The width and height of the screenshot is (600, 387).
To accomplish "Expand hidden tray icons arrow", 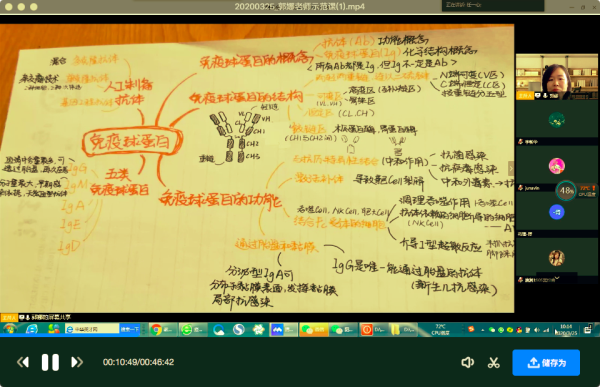I will coord(482,330).
